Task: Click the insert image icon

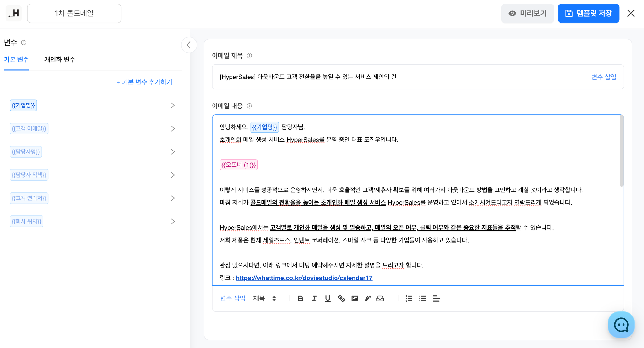Action: [x=355, y=298]
